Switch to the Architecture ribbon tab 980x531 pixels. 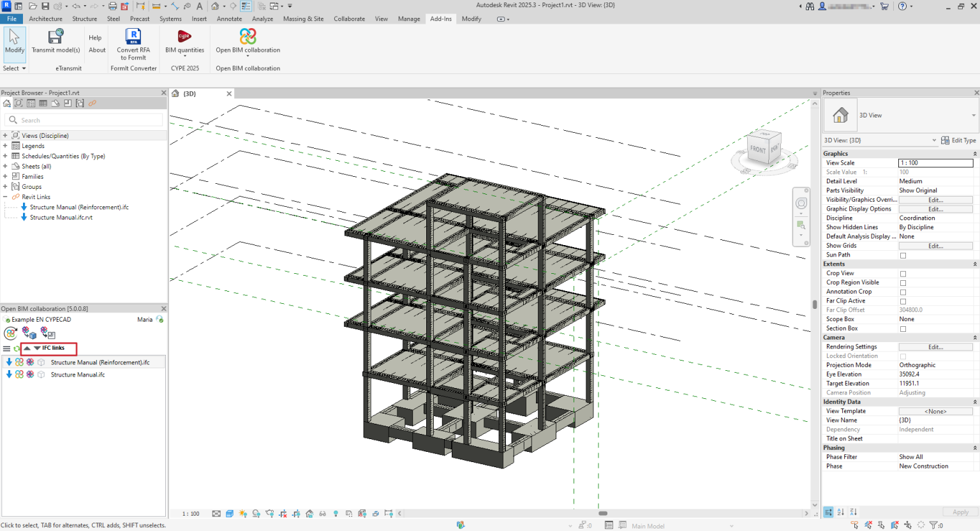45,19
